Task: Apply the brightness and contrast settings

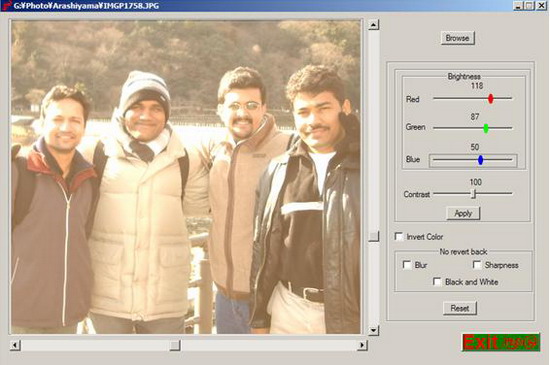Action: pyautogui.click(x=463, y=213)
